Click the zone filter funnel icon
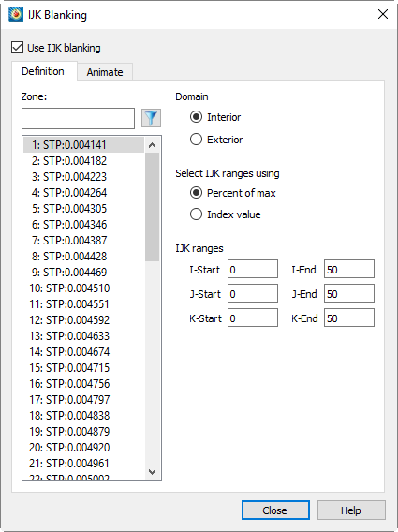This screenshot has height=532, width=398. pos(151,118)
